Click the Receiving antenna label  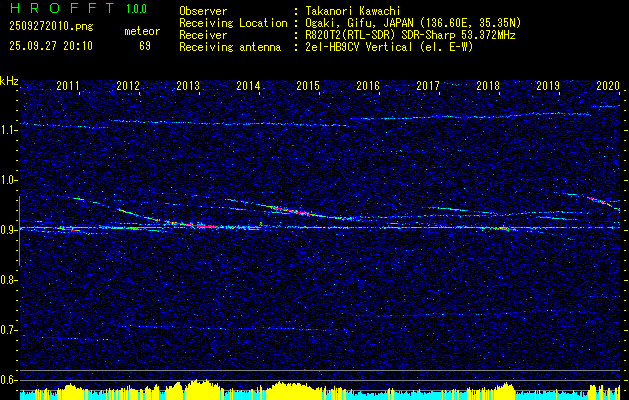tap(230, 47)
